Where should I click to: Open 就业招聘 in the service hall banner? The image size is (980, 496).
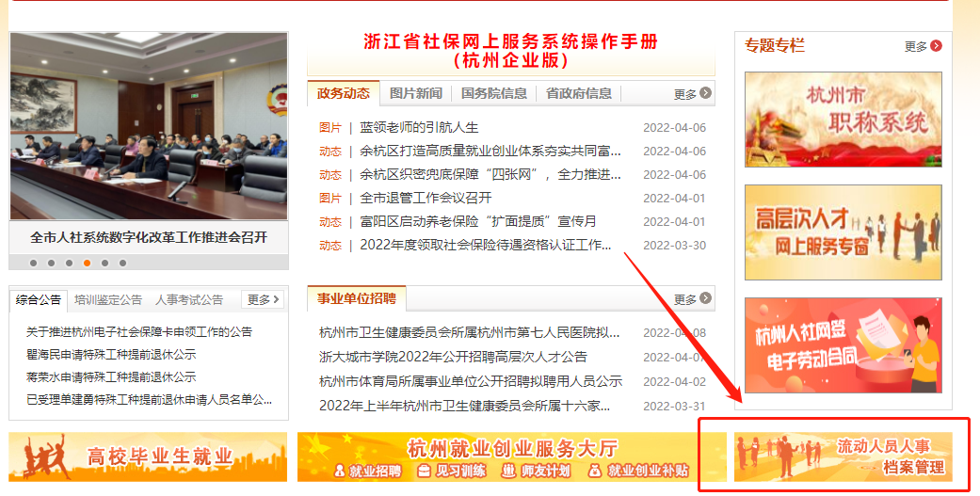pyautogui.click(x=375, y=471)
